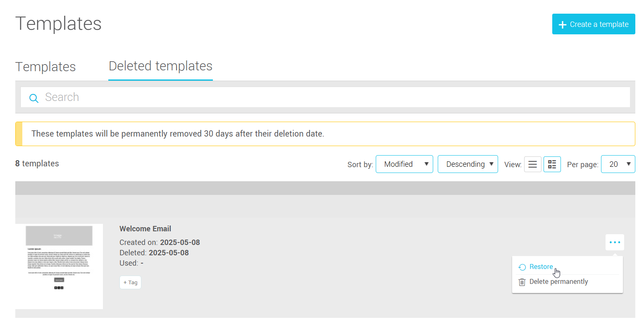Click the magnifier icon in the search bar
Viewport: 644px width, 324px height.
click(x=34, y=98)
